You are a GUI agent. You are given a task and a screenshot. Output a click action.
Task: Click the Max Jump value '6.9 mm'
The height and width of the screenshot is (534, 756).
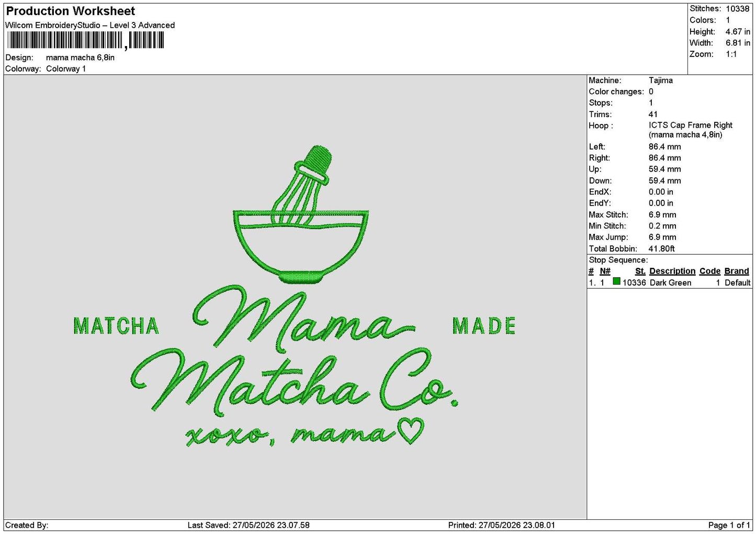click(662, 237)
